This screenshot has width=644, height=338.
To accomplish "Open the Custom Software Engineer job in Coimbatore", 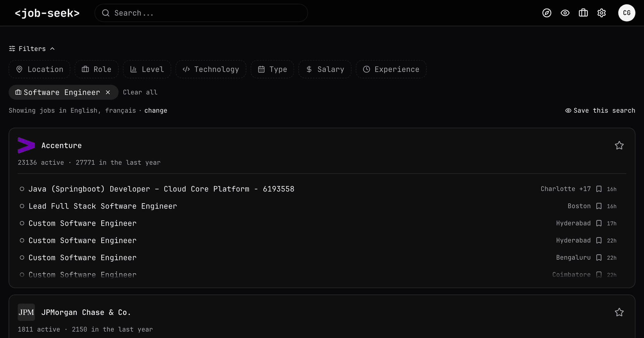I will [83, 275].
